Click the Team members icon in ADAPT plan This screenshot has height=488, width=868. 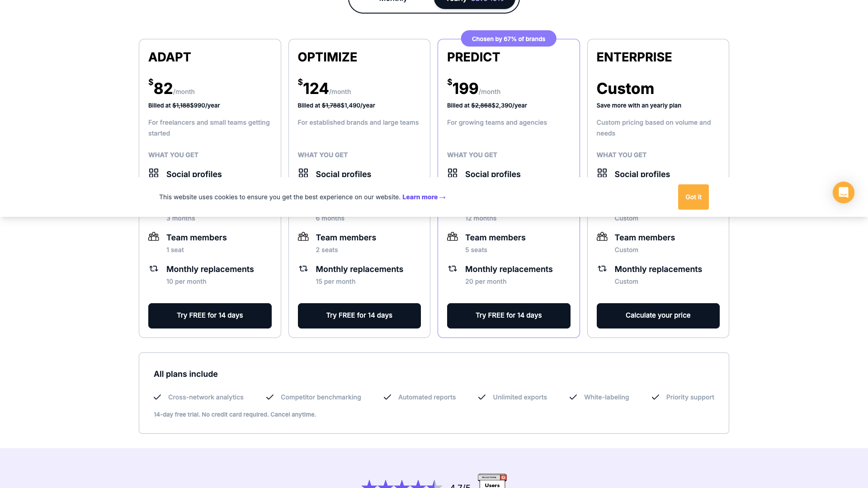coord(154,236)
